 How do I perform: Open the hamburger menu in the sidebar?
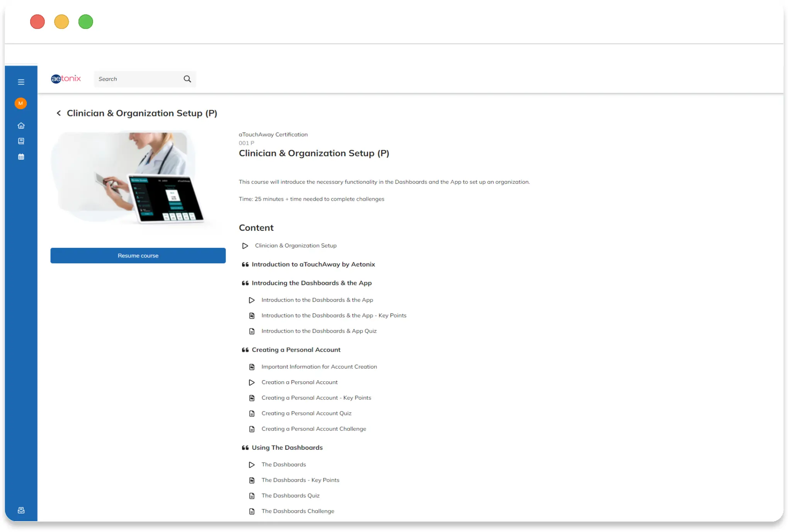21,82
